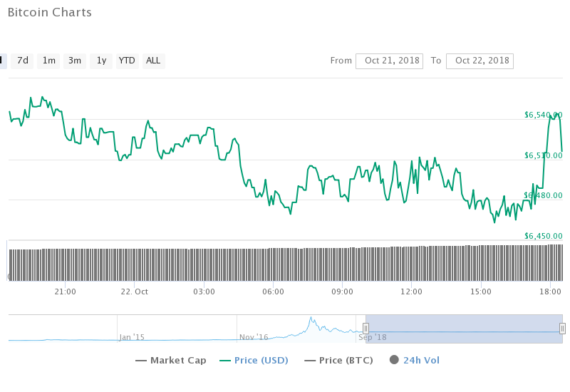Viewport: 570px width, 392px height.
Task: Switch chart range to 1m
Action: point(48,61)
